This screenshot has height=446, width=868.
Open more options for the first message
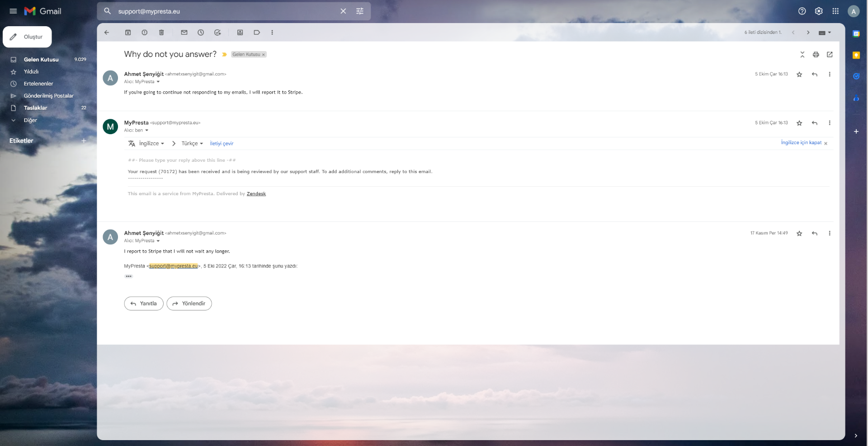[x=830, y=75]
